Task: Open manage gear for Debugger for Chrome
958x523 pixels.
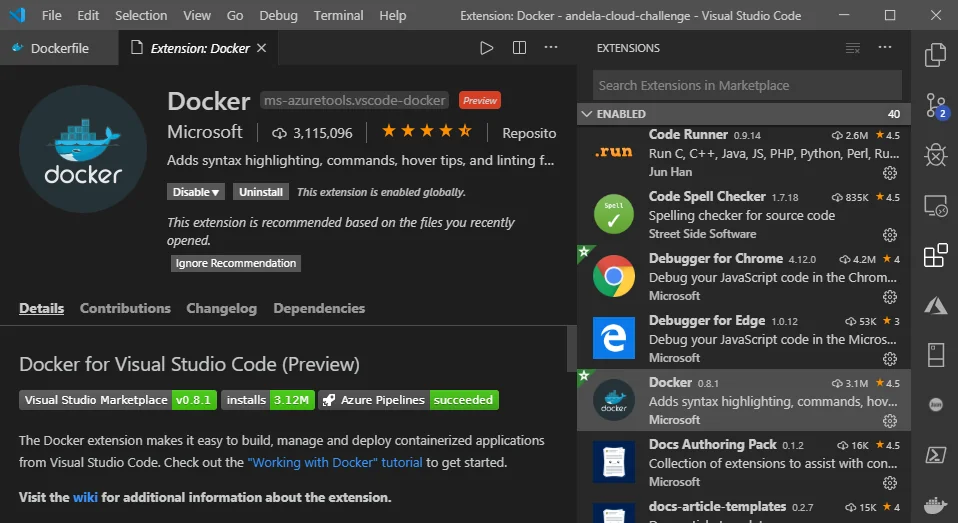Action: (x=890, y=297)
